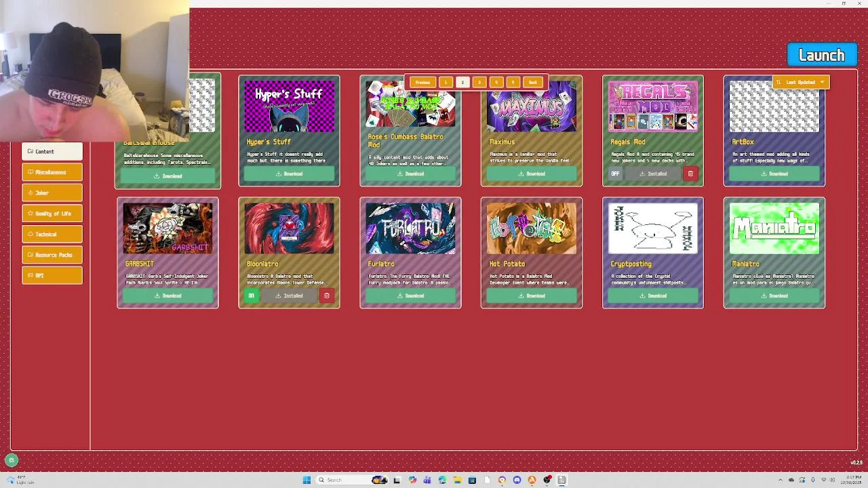Image resolution: width=868 pixels, height=488 pixels.
Task: Open File Explorer from the taskbar
Action: (457, 480)
